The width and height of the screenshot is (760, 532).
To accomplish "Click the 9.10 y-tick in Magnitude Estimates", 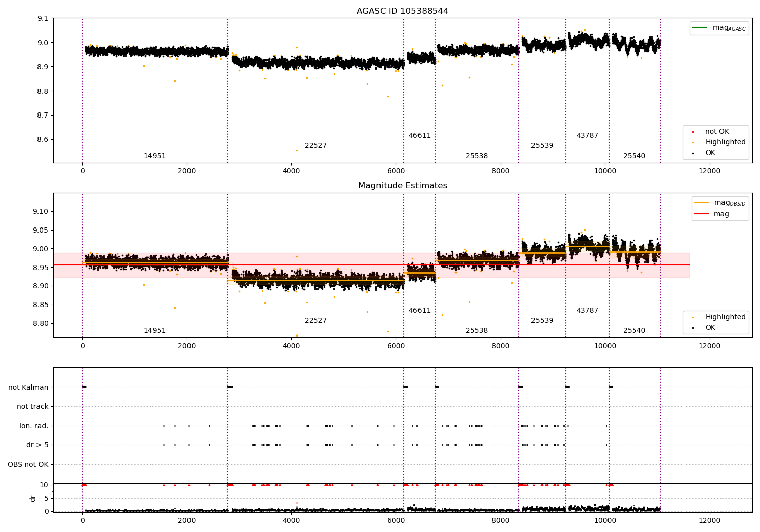I will click(41, 212).
